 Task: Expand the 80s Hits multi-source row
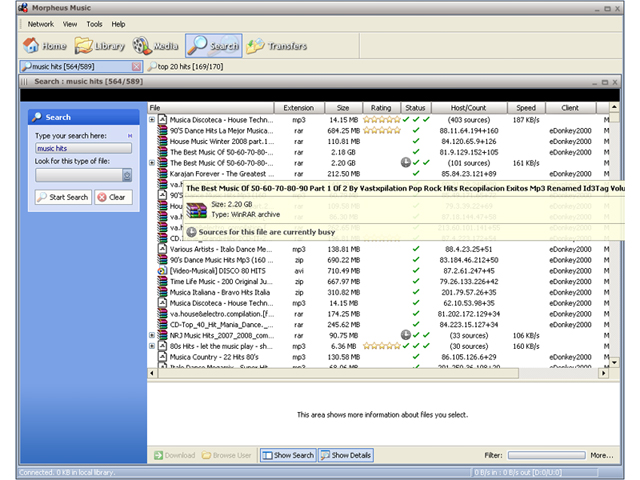pyautogui.click(x=152, y=346)
